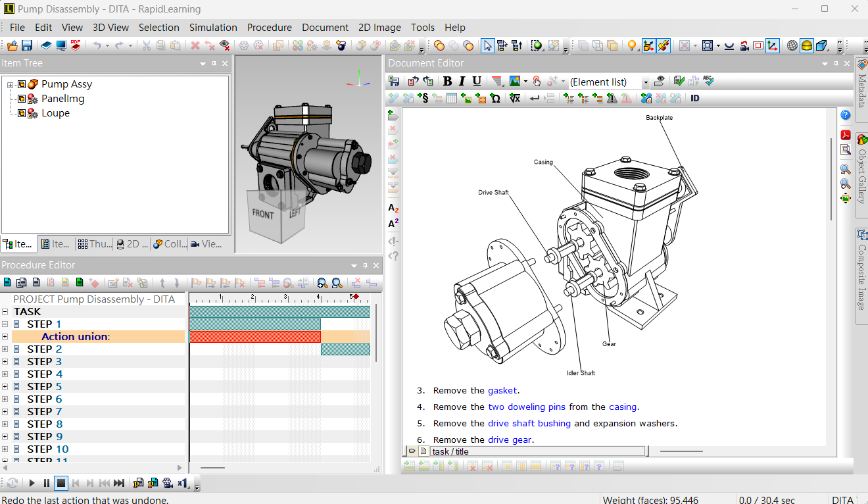Zoom in on the Procedure Editor timeline
This screenshot has height=504, width=868.
coord(322,283)
